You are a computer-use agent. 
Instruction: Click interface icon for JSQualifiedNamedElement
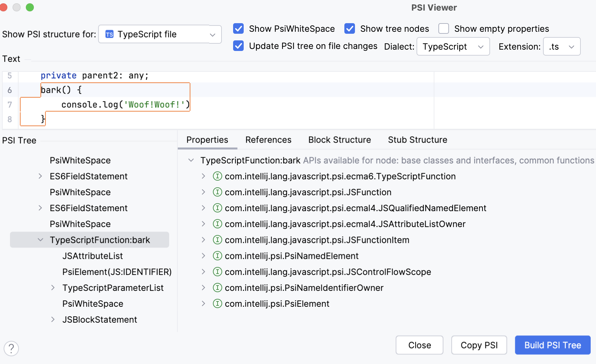tap(217, 208)
